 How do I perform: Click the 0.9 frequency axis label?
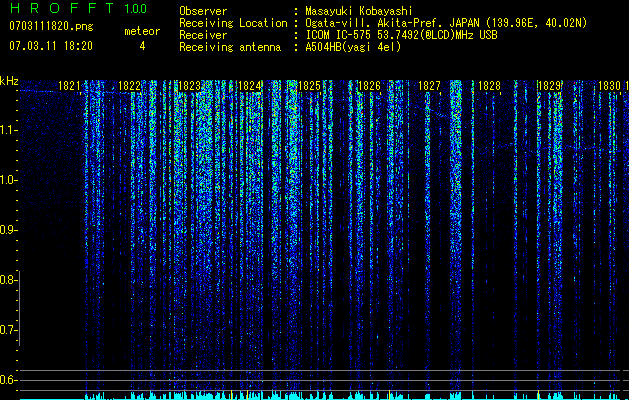8,230
